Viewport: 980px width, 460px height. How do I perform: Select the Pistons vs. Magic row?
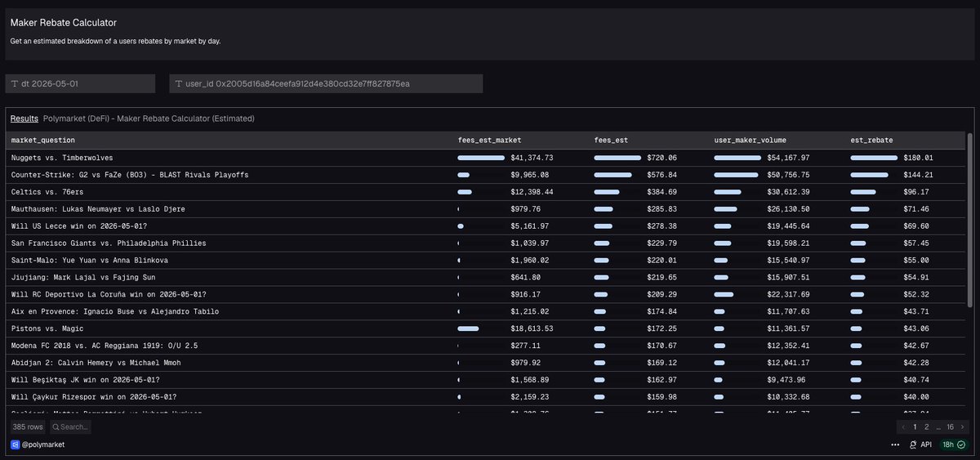click(x=486, y=328)
